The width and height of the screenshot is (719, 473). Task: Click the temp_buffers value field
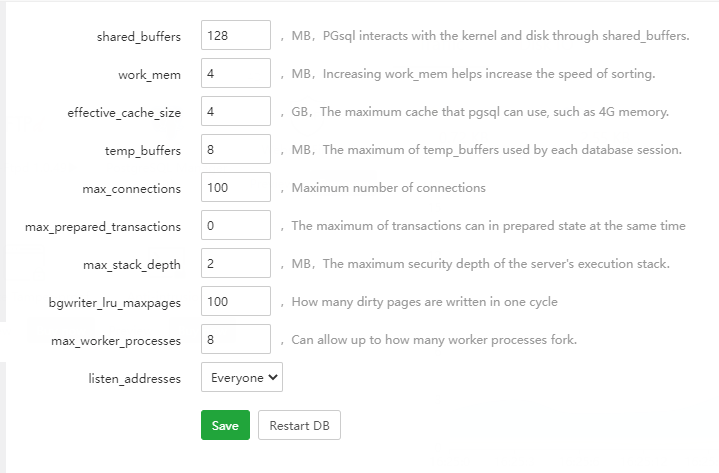236,150
